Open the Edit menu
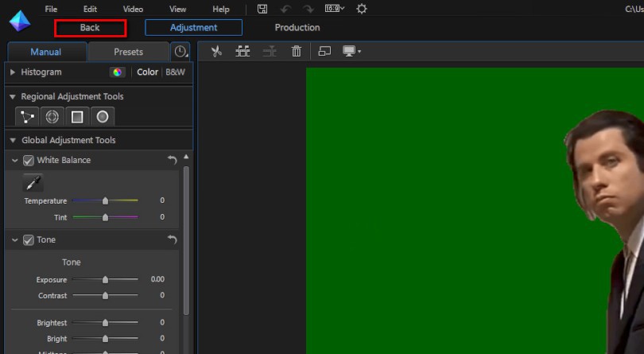644x354 pixels. (x=90, y=9)
